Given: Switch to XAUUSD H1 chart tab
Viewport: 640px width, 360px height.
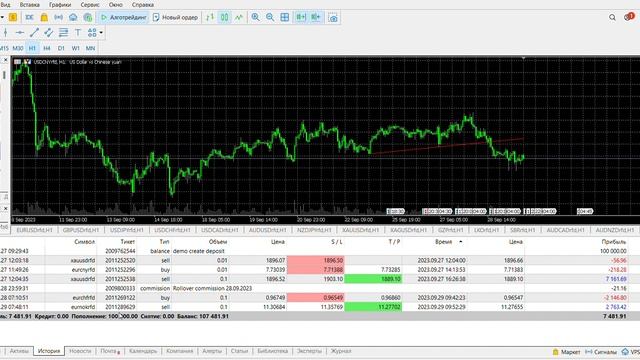Looking at the screenshot, I should coord(360,230).
